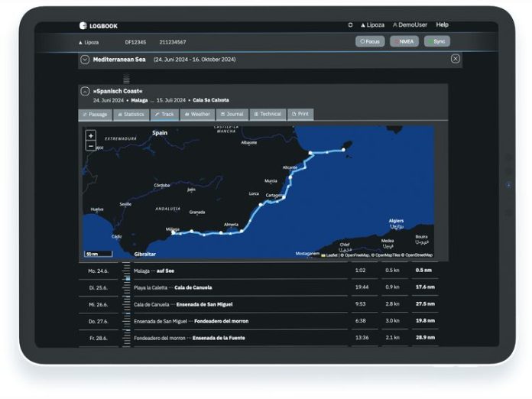
Task: Zoom out on the map
Action: (91, 146)
